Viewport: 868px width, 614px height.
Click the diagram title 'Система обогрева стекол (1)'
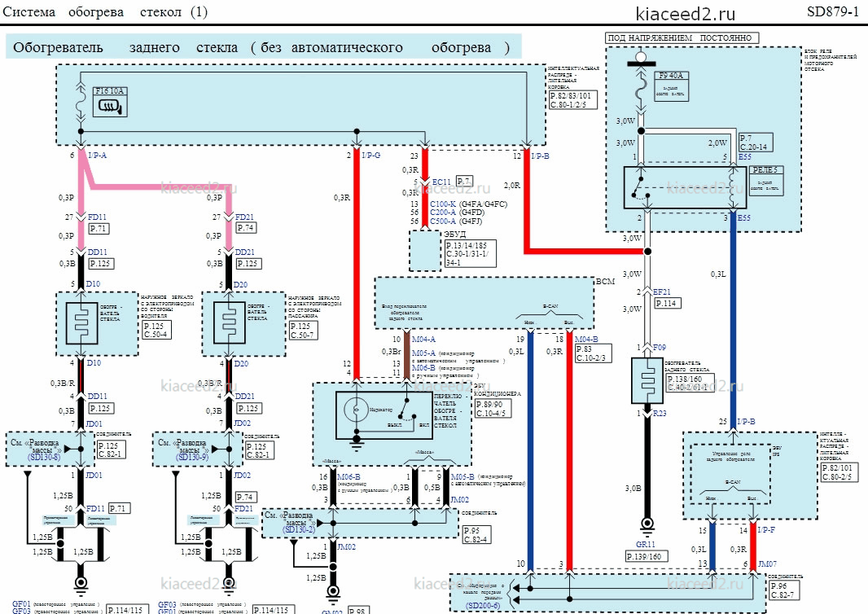click(x=105, y=12)
